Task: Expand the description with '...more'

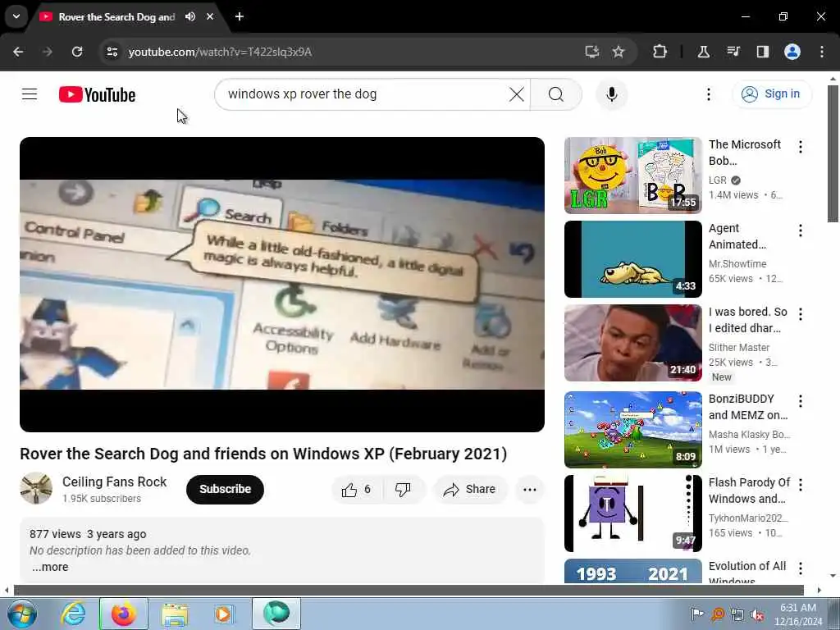Action: (50, 567)
